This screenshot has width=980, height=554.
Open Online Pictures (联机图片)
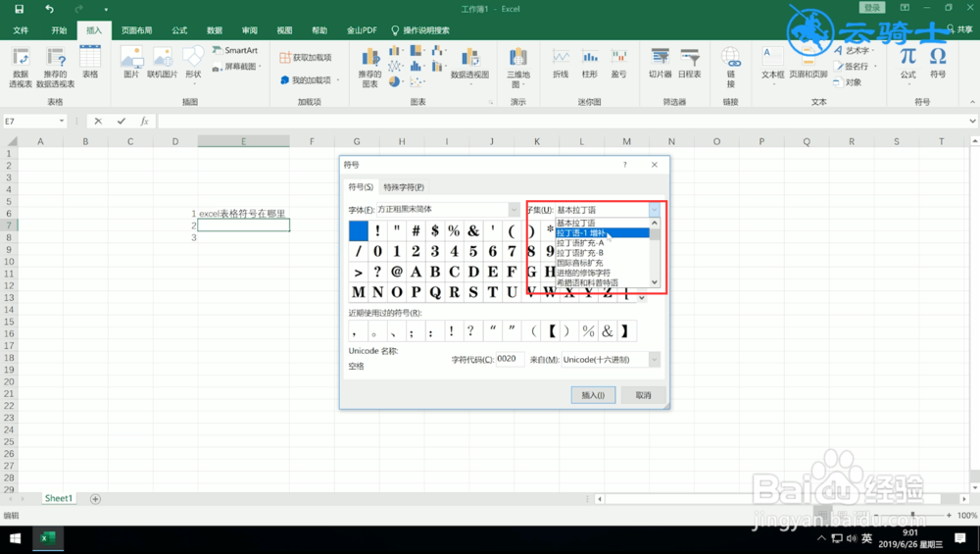coord(163,63)
